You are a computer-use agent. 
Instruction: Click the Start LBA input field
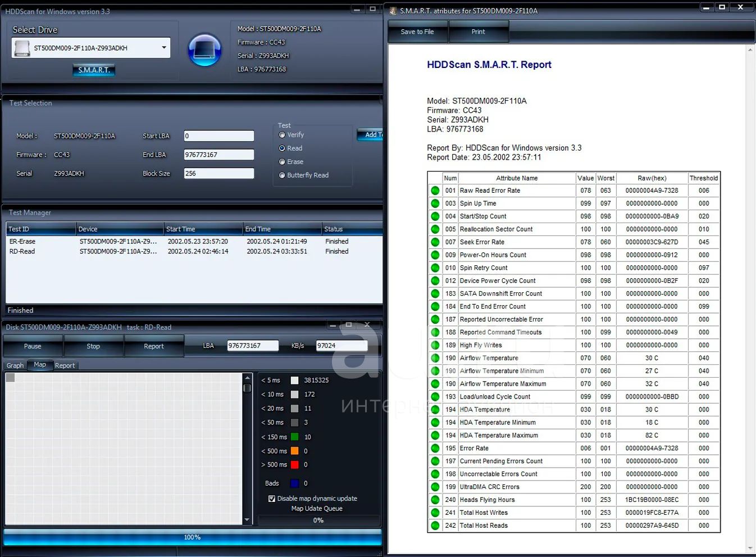pos(219,136)
